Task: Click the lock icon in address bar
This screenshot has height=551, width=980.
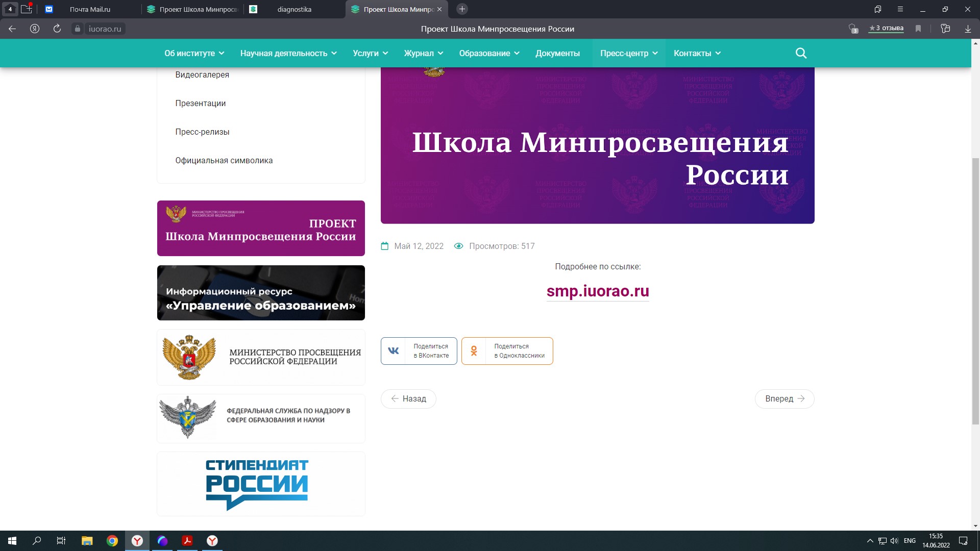Action: point(78,29)
